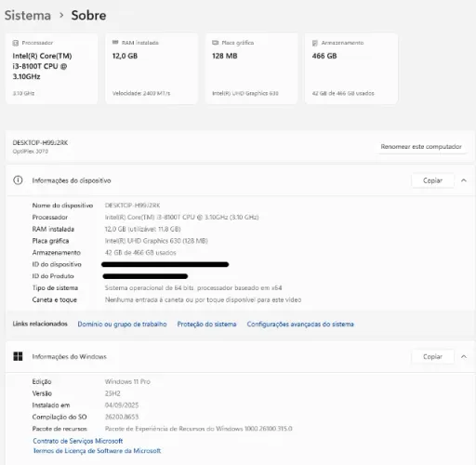Click the info circle icon beside Informações do dispositivo

18,180
